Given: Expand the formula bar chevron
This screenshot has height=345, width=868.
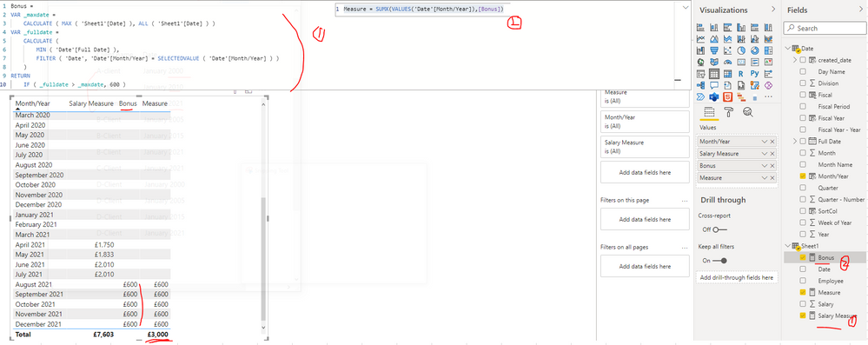Looking at the screenshot, I should (x=686, y=7).
